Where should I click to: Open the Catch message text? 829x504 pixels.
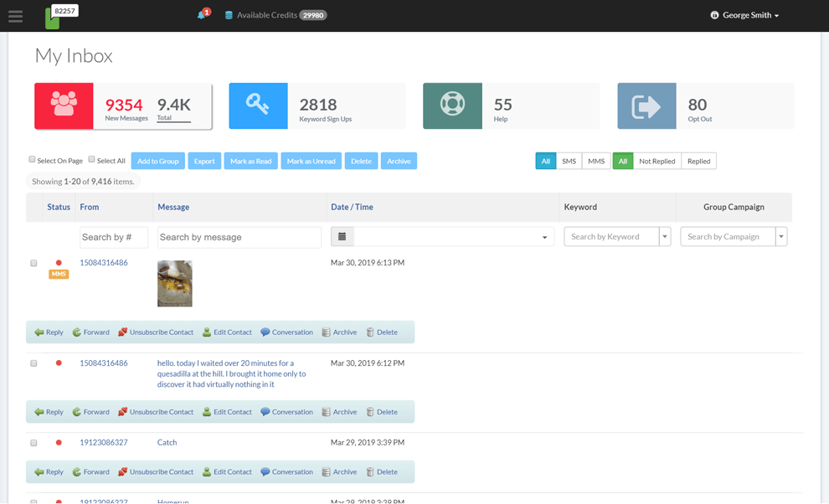pyautogui.click(x=167, y=443)
